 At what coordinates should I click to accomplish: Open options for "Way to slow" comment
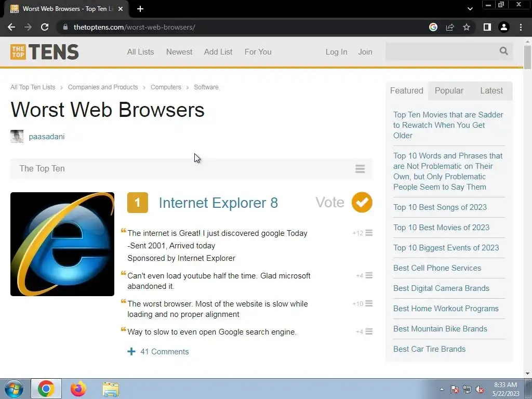click(369, 331)
